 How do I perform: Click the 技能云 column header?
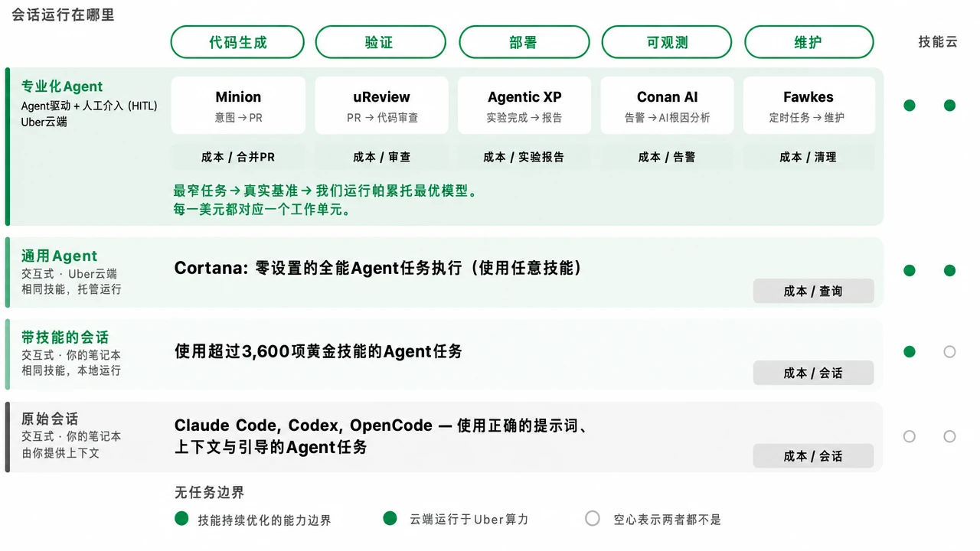point(938,42)
